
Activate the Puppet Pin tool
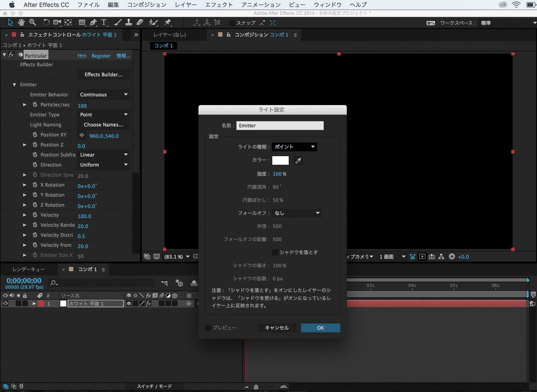[167, 22]
